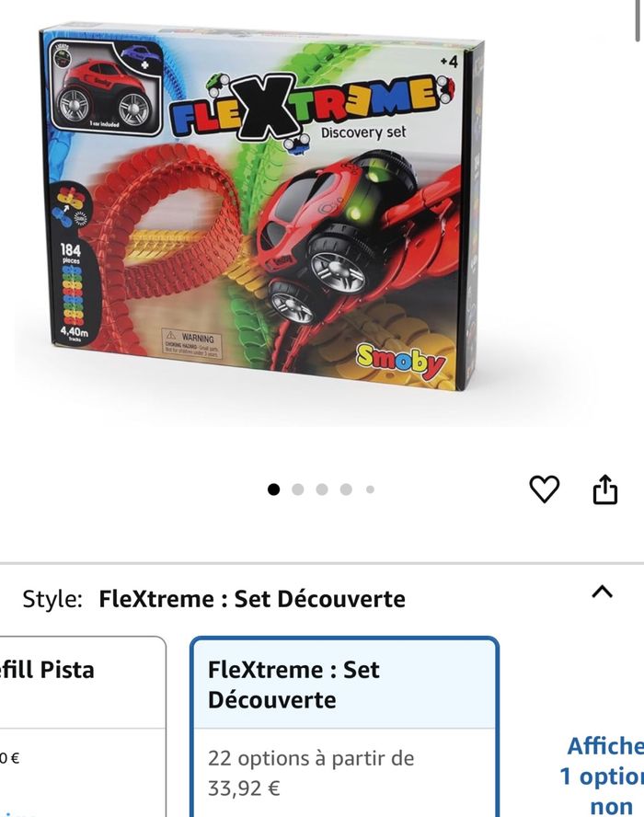Screen dimensions: 644x817
Task: Click the 22 options à partir de text
Action: [x=311, y=758]
